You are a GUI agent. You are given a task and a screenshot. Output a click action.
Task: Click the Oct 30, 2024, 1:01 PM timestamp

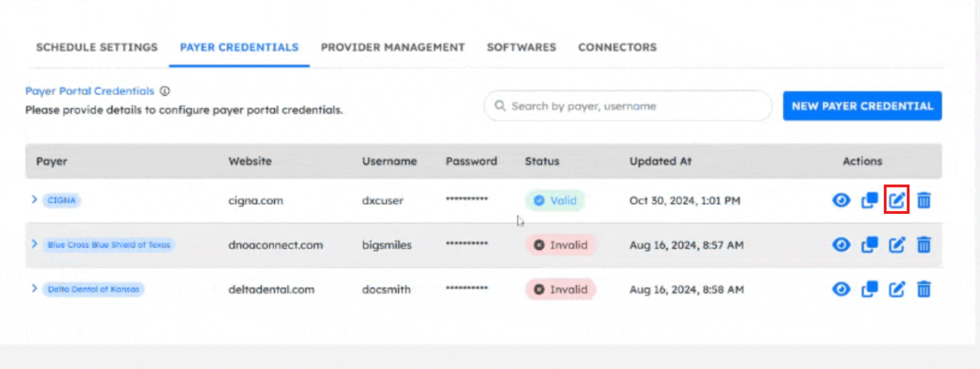(x=685, y=200)
